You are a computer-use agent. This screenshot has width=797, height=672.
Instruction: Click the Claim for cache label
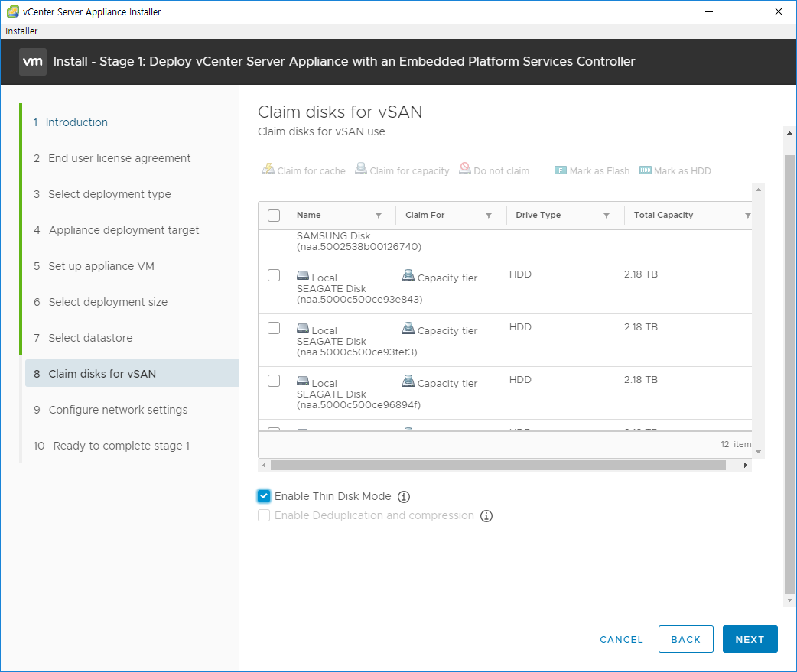click(x=311, y=171)
